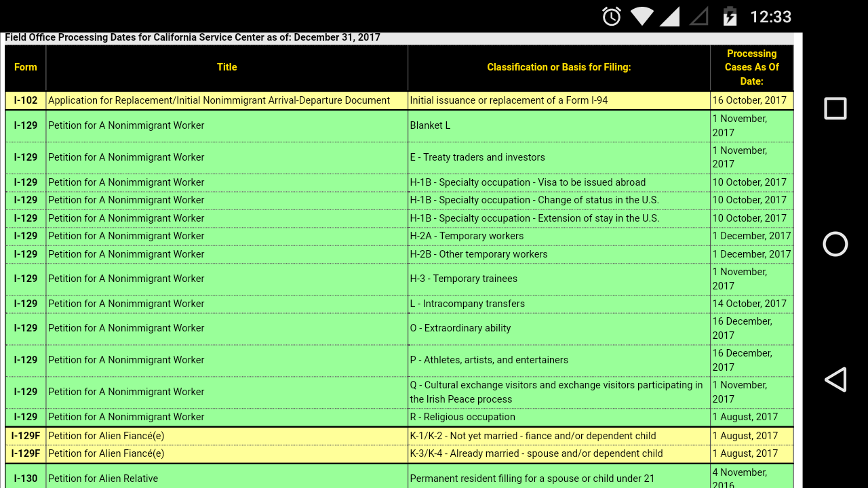Select "Petition for A Nonimmigrant Worker" in Religious occupation row
The height and width of the screenshot is (488, 868).
coord(227,417)
